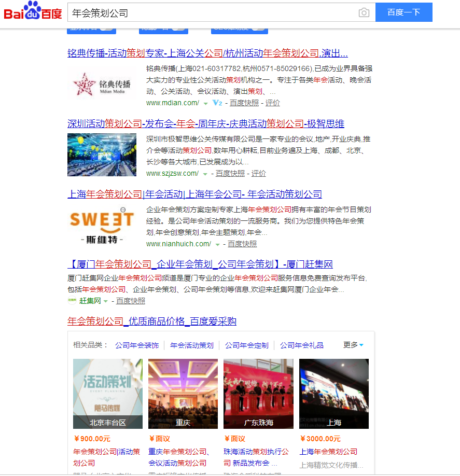Open the 北京丰台区 活动策划 product image
Viewport: 460px width, 476px height.
click(x=108, y=394)
